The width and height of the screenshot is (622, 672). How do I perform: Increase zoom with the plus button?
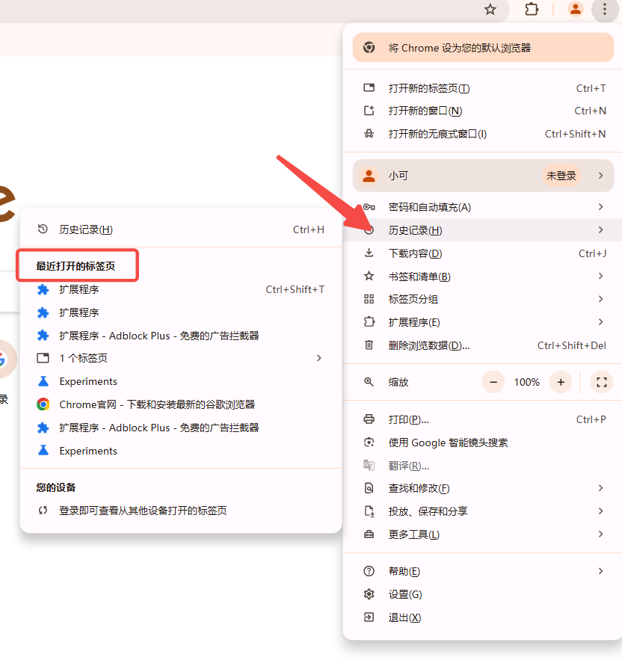click(x=561, y=382)
